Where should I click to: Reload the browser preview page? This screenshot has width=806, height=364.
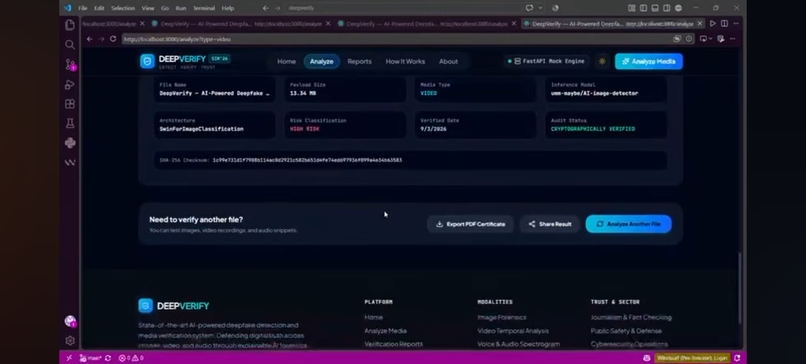(x=113, y=39)
